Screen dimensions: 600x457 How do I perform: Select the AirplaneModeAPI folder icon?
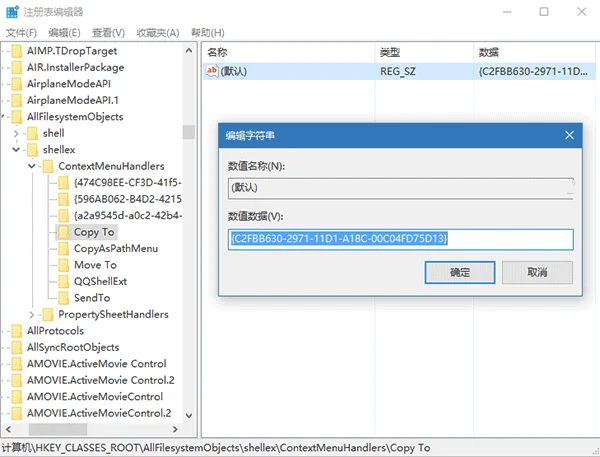(17, 84)
